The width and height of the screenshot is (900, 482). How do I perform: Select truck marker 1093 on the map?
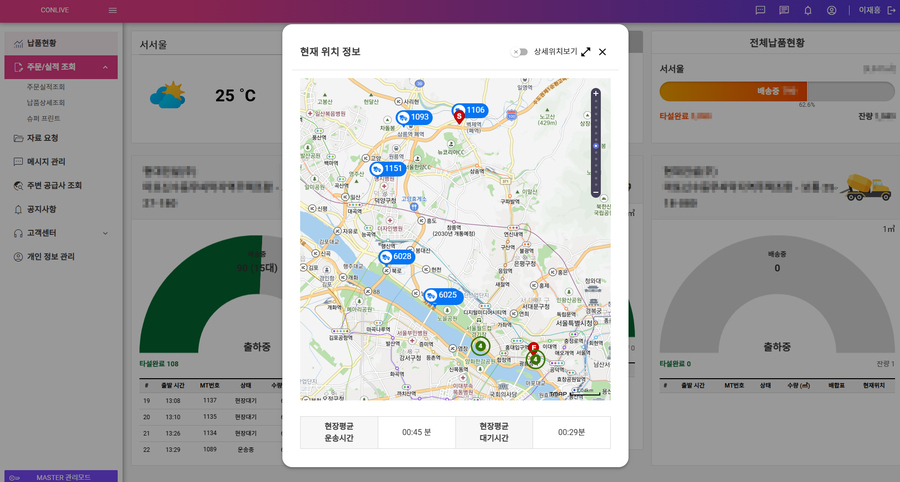click(x=413, y=118)
